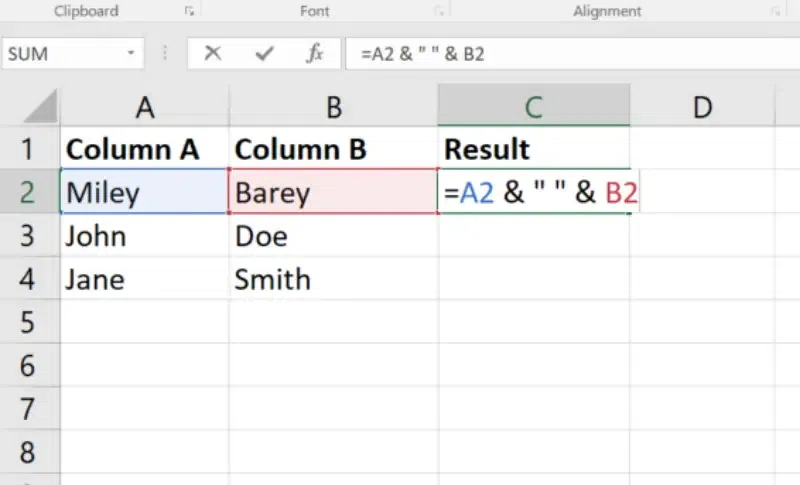The image size is (800, 485).
Task: Click the Result header cell
Action: tap(534, 150)
